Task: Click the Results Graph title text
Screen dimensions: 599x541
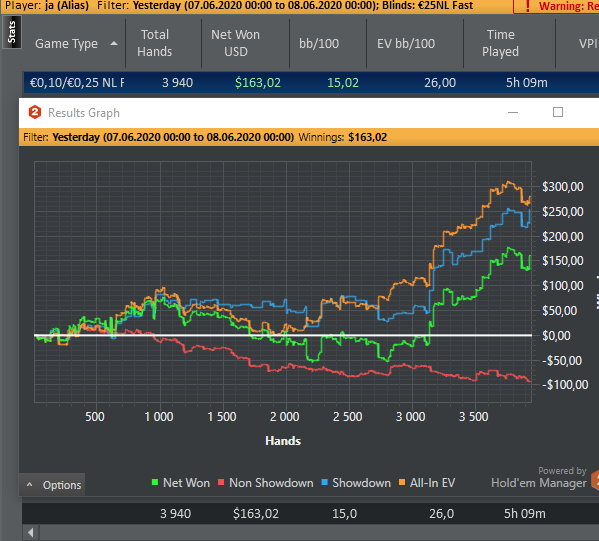Action: (84, 113)
